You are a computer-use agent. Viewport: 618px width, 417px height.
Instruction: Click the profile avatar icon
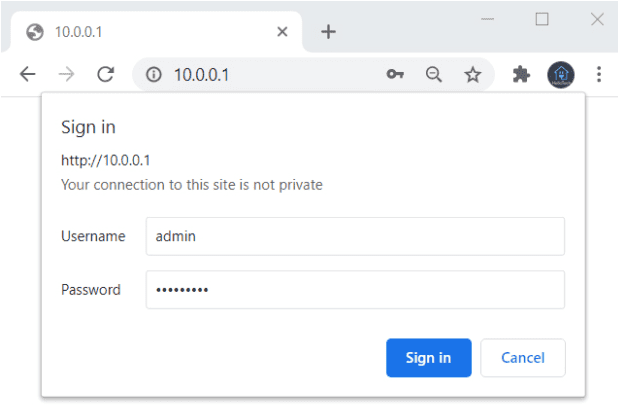(560, 74)
